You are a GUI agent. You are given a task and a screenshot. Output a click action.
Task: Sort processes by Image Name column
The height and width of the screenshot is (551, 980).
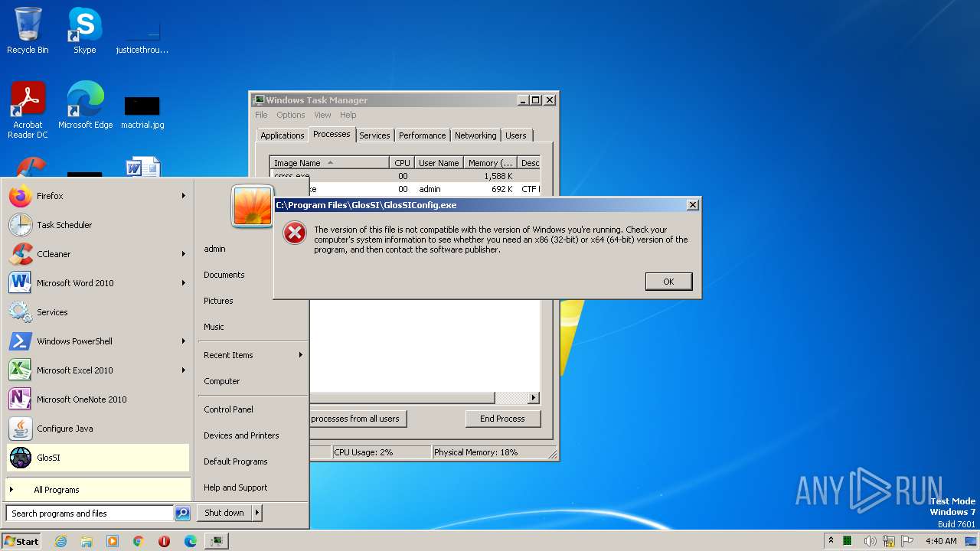click(x=329, y=163)
